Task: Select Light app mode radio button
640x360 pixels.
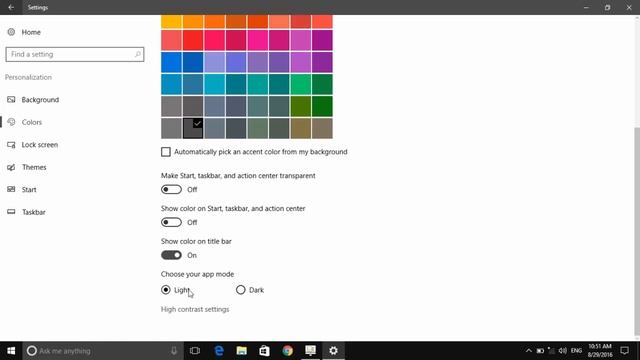Action: (166, 290)
